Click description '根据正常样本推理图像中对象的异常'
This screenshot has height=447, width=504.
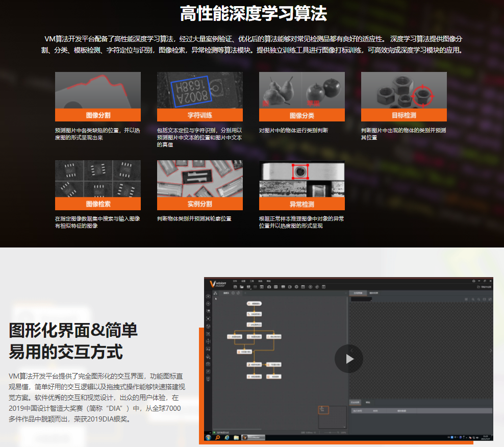click(x=301, y=219)
